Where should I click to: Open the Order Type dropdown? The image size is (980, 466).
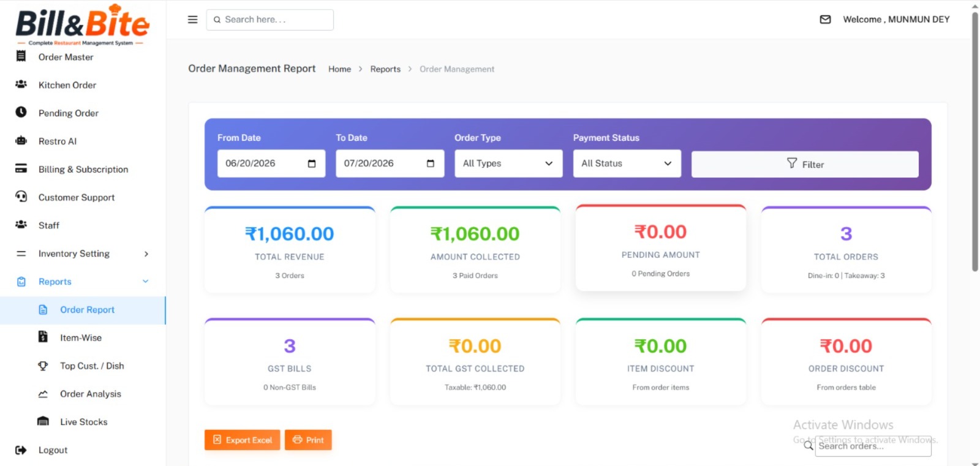(x=508, y=163)
